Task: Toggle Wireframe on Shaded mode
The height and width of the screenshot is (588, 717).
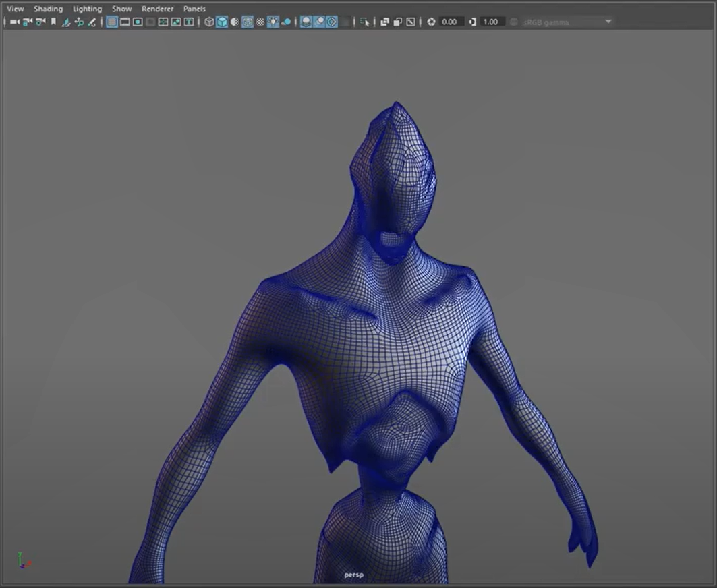Action: tap(248, 22)
